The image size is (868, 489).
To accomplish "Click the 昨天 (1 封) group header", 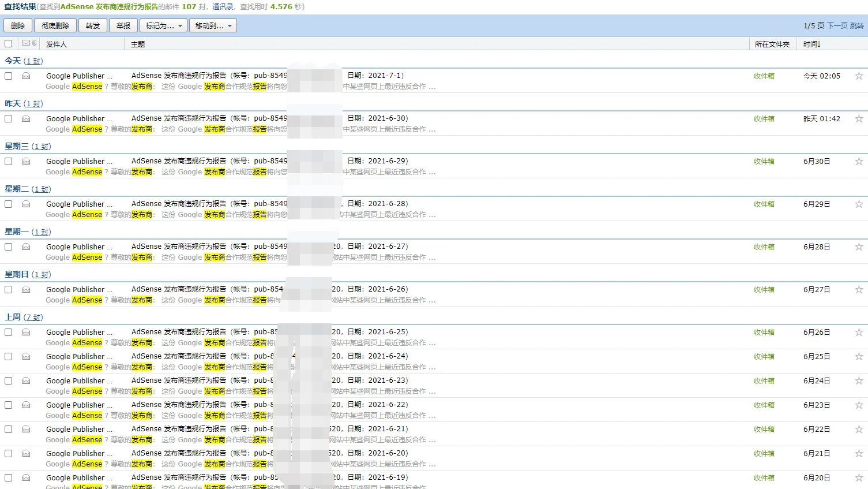I will (x=24, y=103).
